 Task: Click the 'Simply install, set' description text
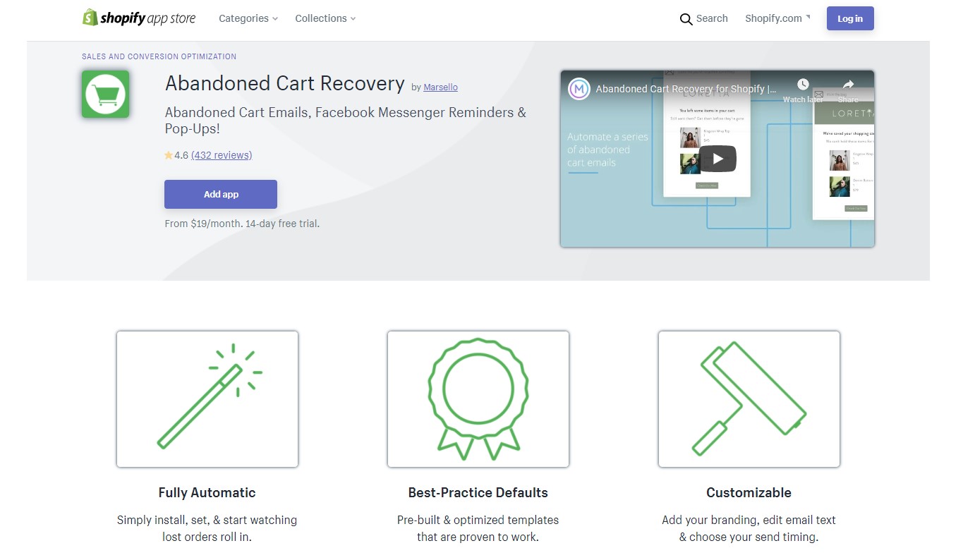coord(207,528)
